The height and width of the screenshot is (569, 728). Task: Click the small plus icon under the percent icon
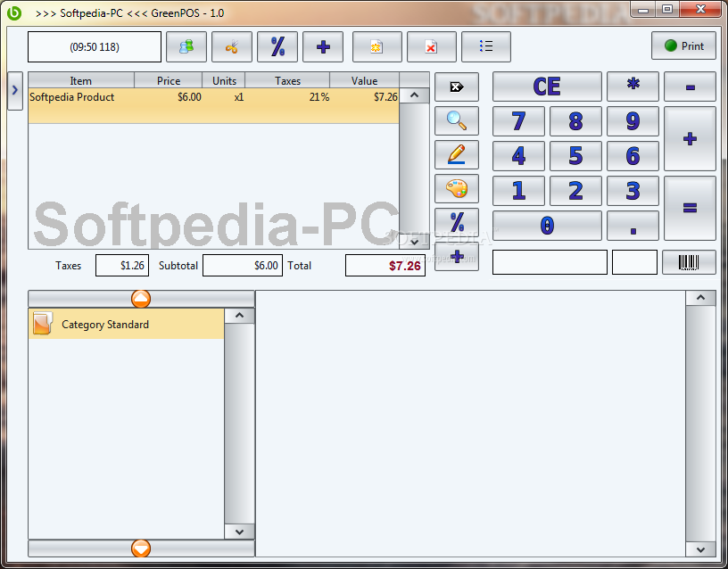point(457,256)
